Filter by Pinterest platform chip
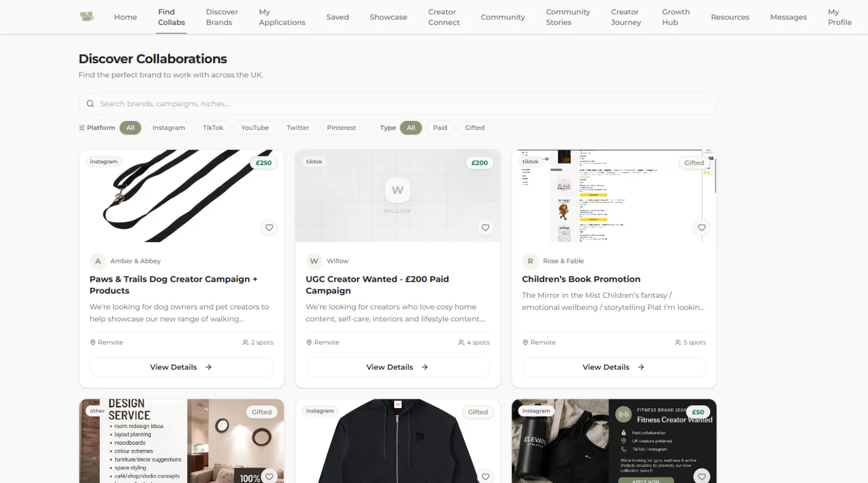 pos(342,128)
